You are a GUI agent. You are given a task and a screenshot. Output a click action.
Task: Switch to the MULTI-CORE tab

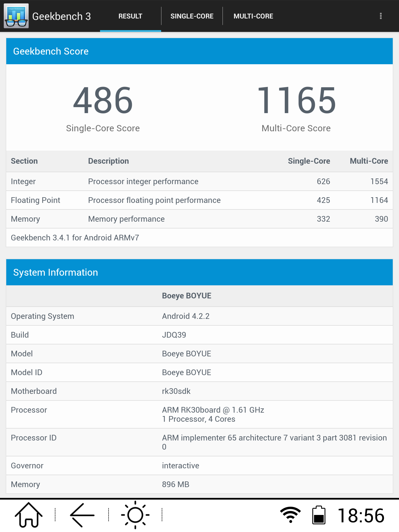253,16
